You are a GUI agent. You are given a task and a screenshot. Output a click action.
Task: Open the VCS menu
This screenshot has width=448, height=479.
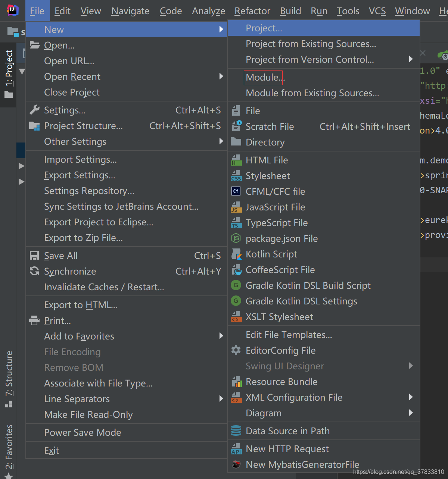pos(377,11)
